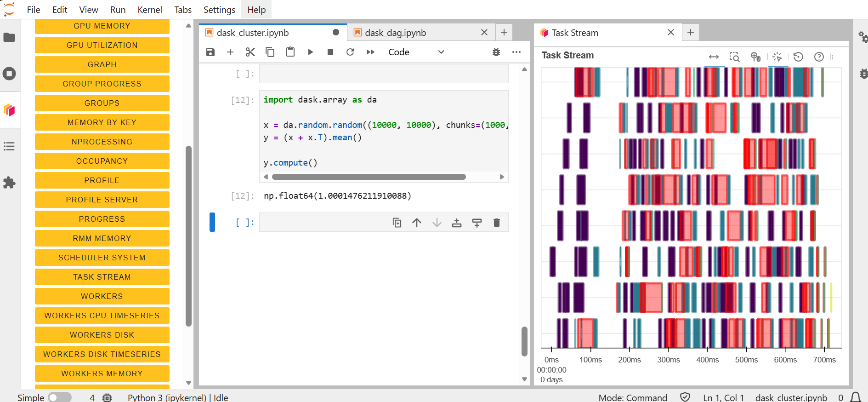Restart the kernel
The image size is (868, 402).
point(350,52)
